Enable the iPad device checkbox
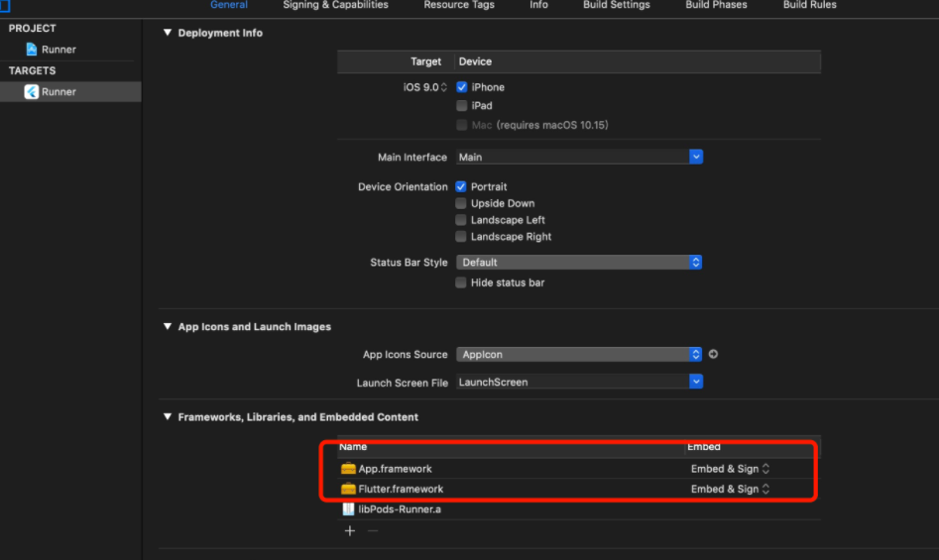Image resolution: width=939 pixels, height=560 pixels. pyautogui.click(x=462, y=106)
